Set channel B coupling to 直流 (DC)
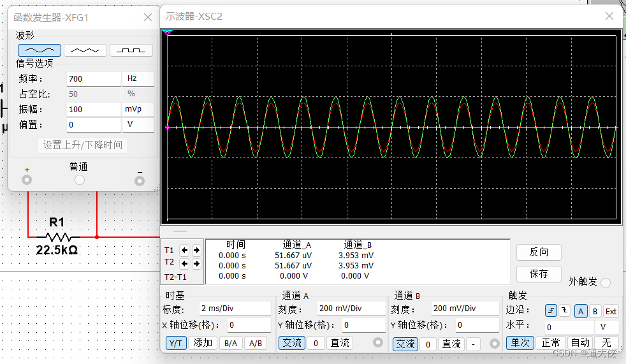The width and height of the screenshot is (626, 364). point(451,344)
